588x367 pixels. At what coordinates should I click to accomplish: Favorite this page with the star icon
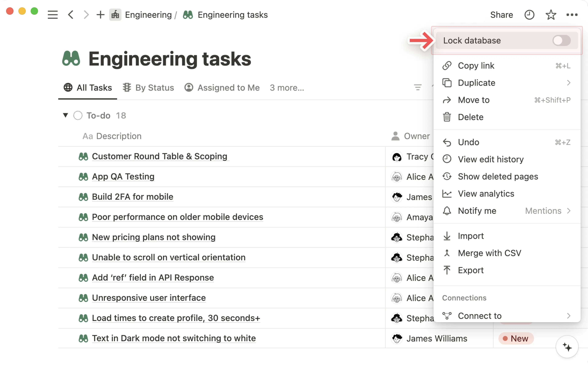pos(551,15)
